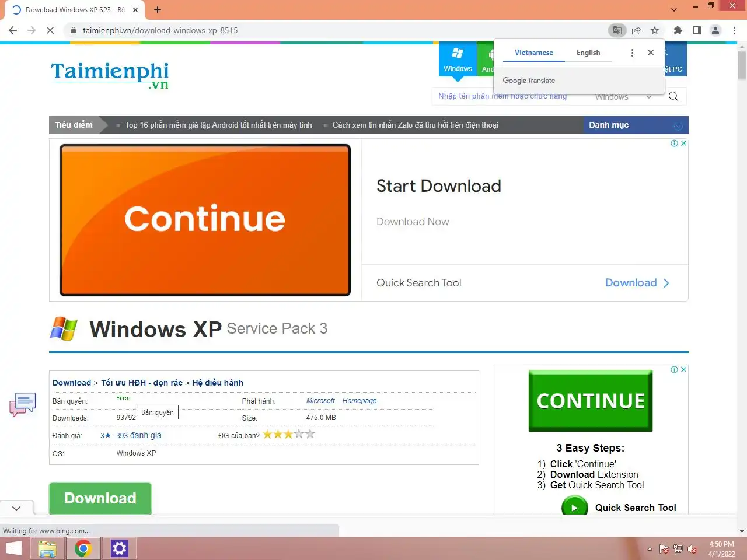Open the Windows Start button
The height and width of the screenshot is (560, 747).
(14, 548)
